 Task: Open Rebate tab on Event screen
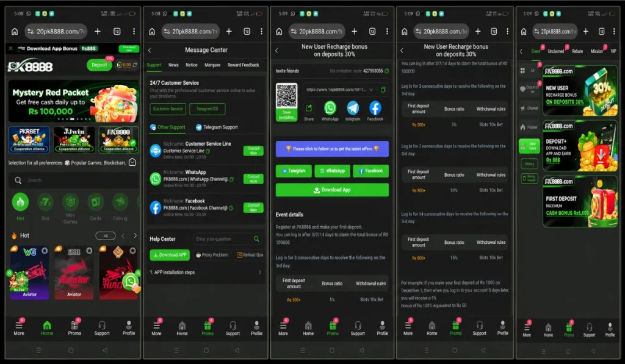pyautogui.click(x=577, y=51)
